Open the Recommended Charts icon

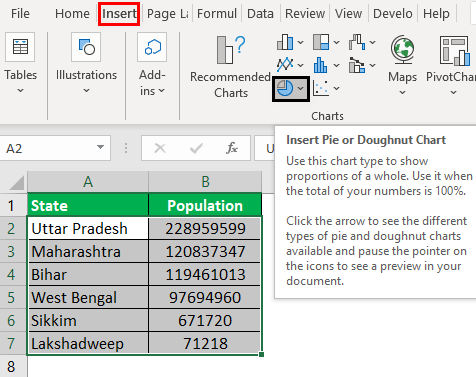[x=231, y=49]
